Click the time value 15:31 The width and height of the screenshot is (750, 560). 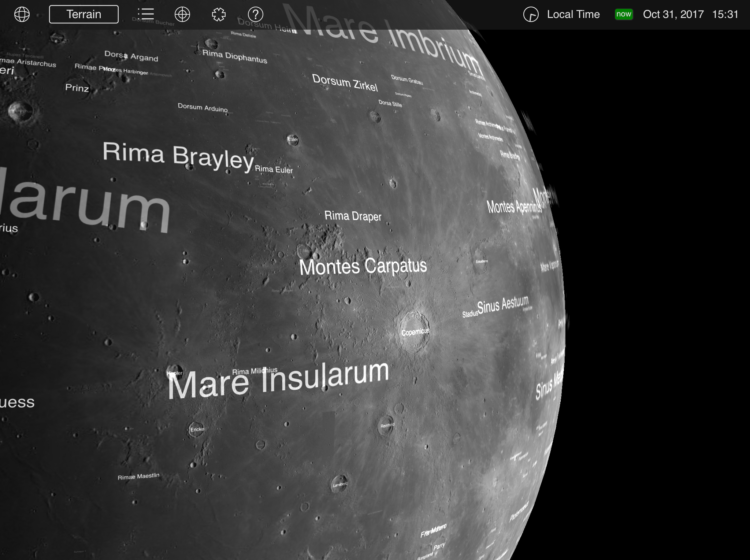(x=725, y=14)
